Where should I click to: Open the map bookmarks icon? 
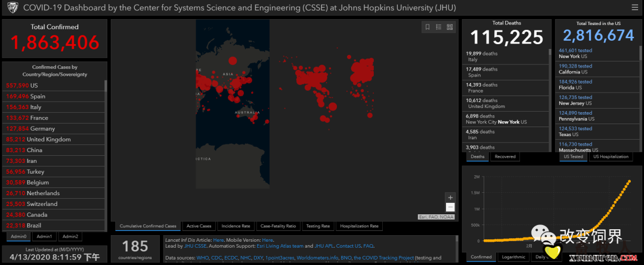428,27
